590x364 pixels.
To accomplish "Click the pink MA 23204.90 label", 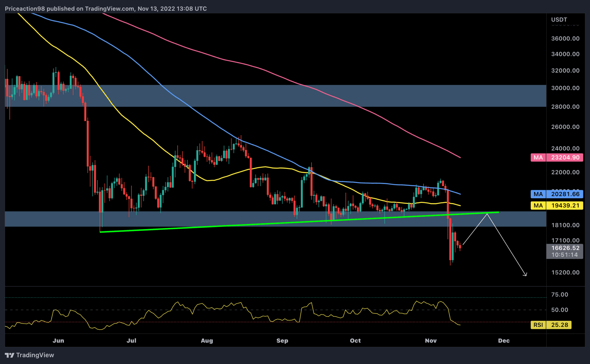I will (x=557, y=157).
